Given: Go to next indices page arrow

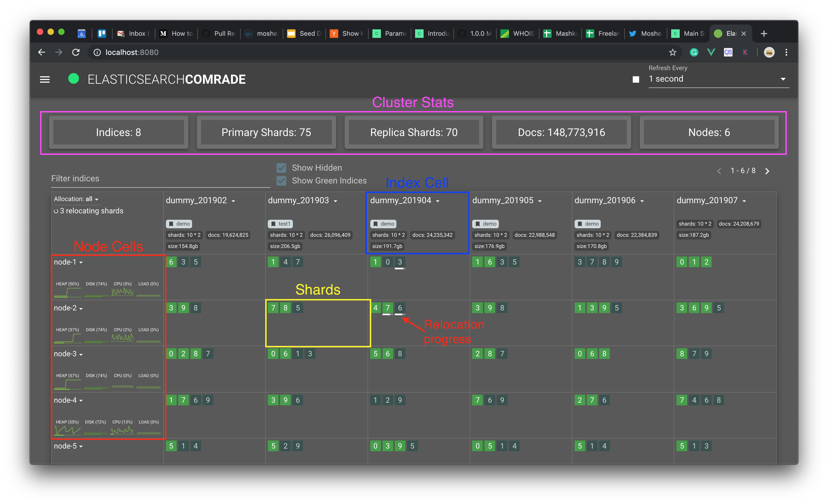Looking at the screenshot, I should (x=767, y=171).
